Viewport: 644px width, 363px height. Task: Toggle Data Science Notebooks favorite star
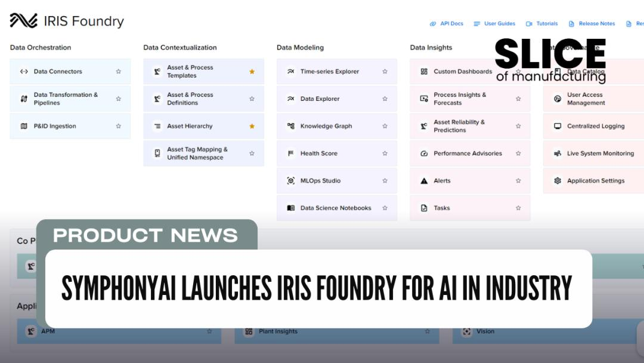coord(385,208)
